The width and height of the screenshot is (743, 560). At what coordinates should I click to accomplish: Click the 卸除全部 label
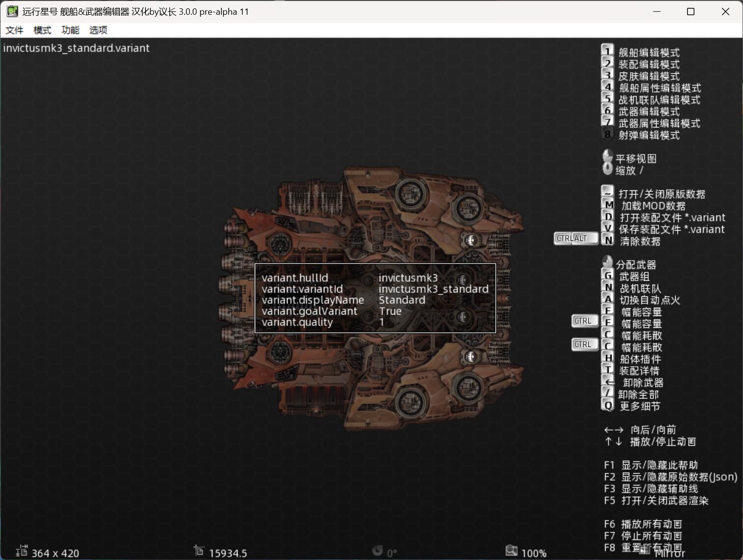tap(638, 394)
